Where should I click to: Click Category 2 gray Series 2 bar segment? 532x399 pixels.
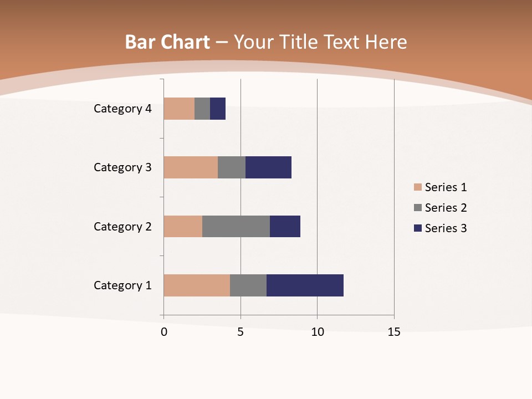coord(236,226)
